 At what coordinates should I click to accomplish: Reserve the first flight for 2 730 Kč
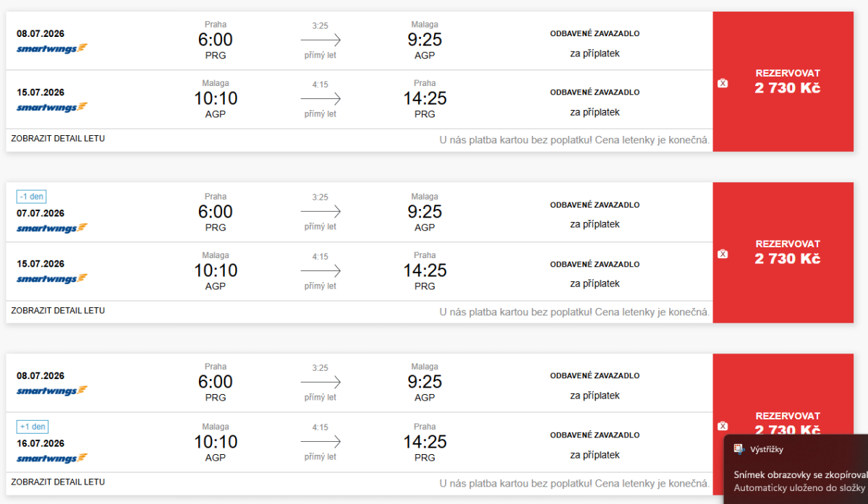pos(787,81)
